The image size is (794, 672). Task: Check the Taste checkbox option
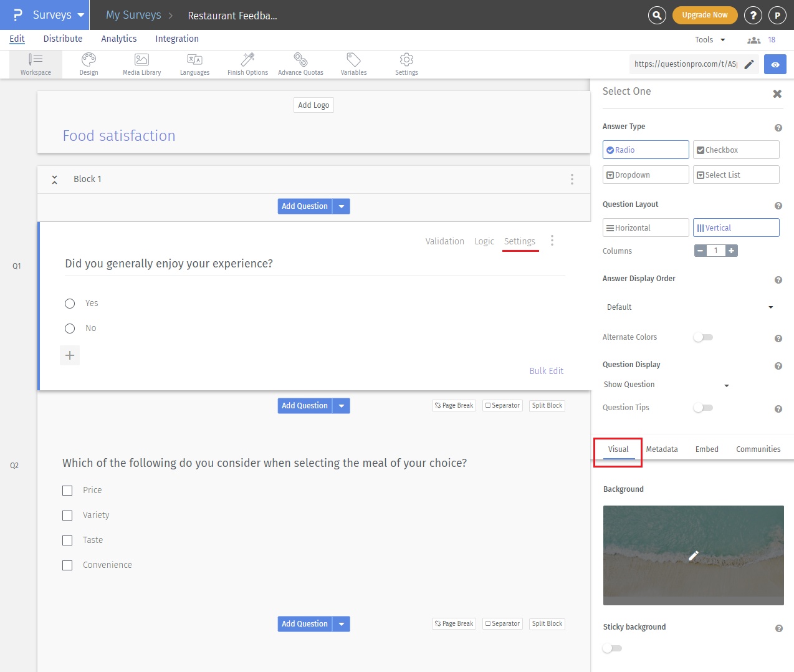[67, 540]
